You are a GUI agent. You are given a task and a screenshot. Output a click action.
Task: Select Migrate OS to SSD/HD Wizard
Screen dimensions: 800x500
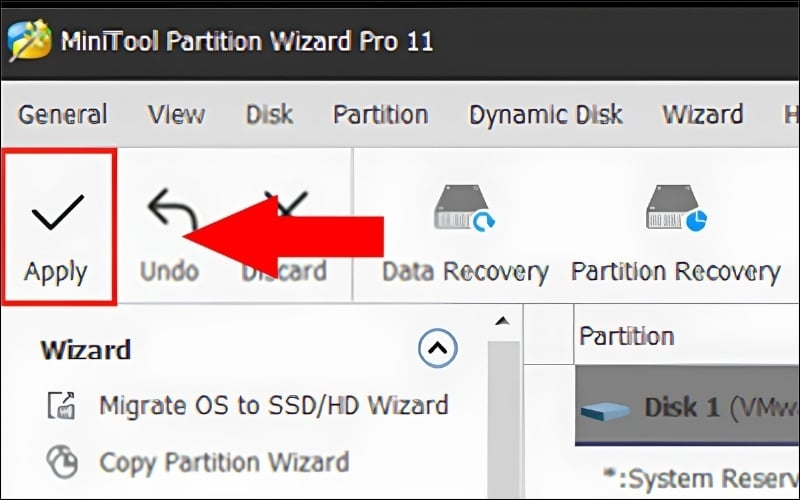[x=273, y=405]
